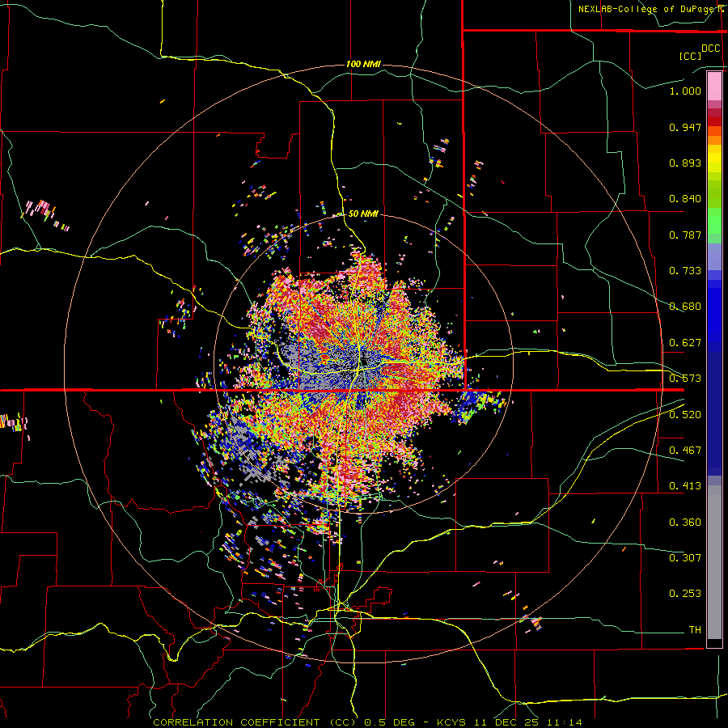Click the 50 NMI range ring label
The image size is (728, 728).
[363, 214]
